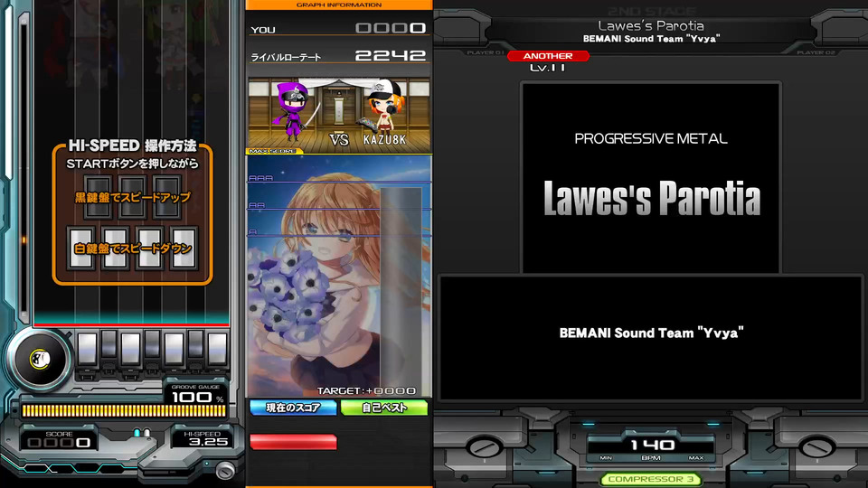Click the 140 BPM display
The width and height of the screenshot is (868, 488).
(x=652, y=445)
